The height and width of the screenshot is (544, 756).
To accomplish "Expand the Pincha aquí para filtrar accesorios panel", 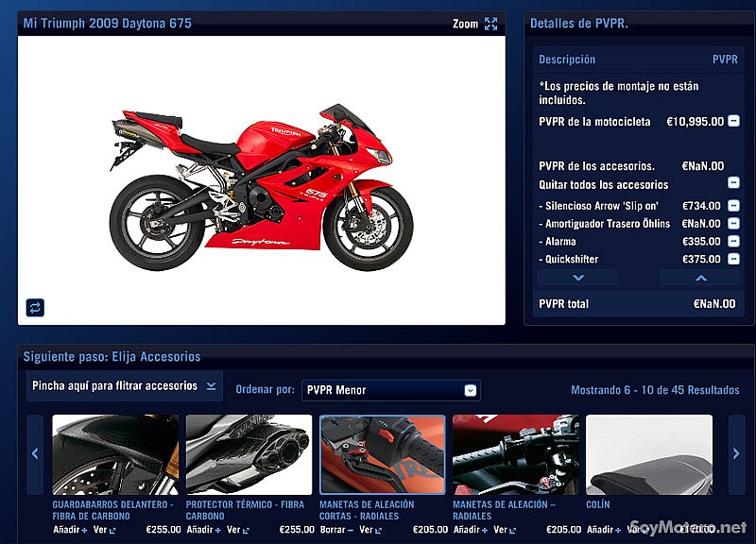I will [x=124, y=386].
